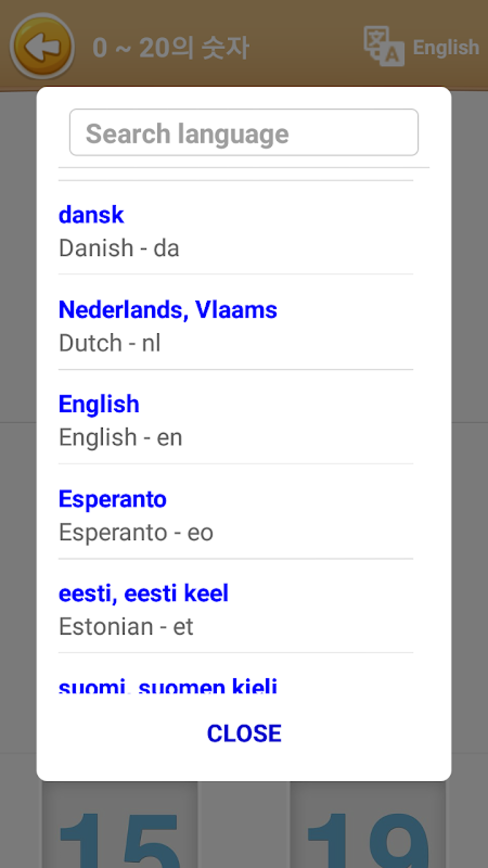The image size is (488, 868).
Task: Choose Nederlands, Vlaams language option
Action: coord(167,310)
